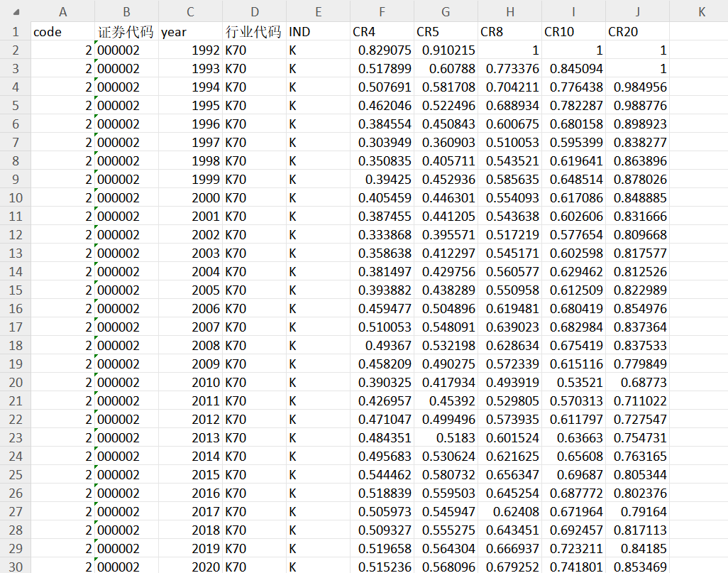
Task: Click CR20 value 0.68773
Action: coord(637,383)
